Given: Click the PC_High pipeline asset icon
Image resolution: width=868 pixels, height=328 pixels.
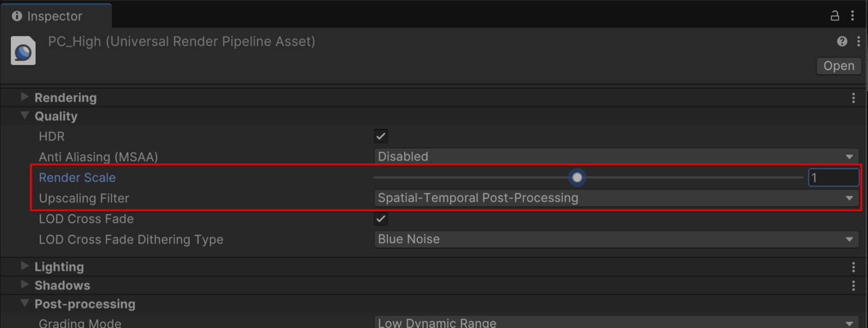Looking at the screenshot, I should pos(23,50).
